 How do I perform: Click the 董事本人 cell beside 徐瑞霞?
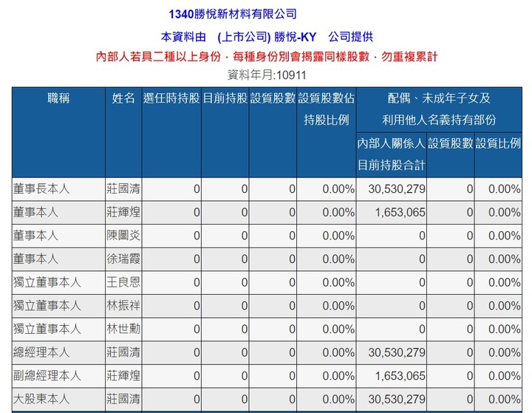[58, 259]
